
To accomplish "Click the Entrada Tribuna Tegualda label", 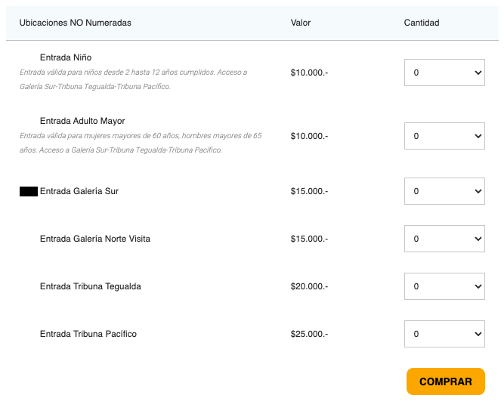I will (x=91, y=286).
